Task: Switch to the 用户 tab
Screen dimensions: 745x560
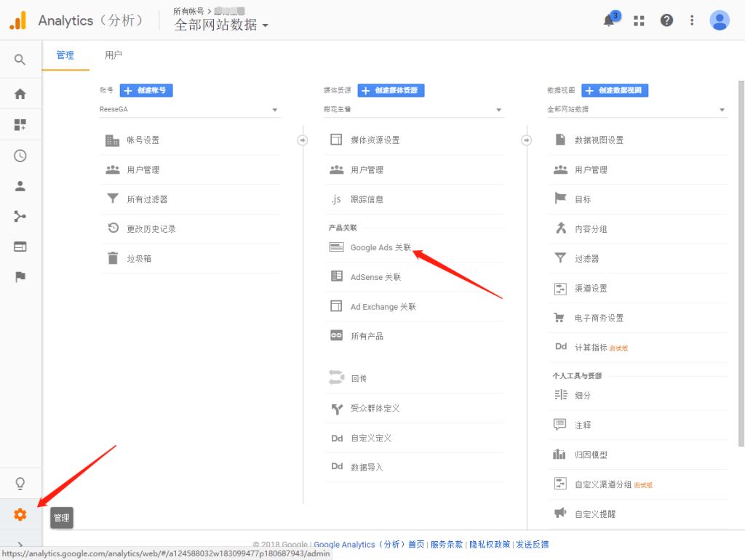Action: pyautogui.click(x=113, y=55)
